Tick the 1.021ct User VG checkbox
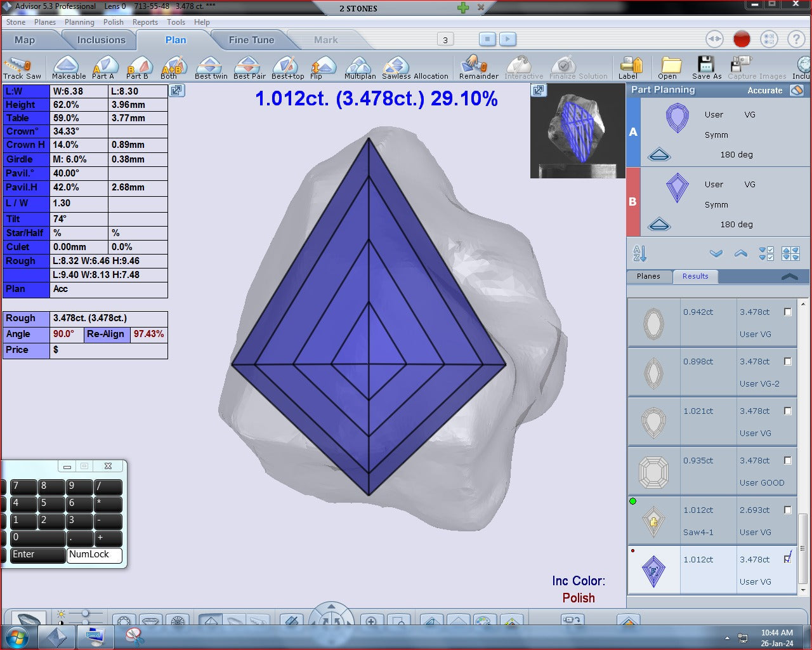 click(788, 411)
